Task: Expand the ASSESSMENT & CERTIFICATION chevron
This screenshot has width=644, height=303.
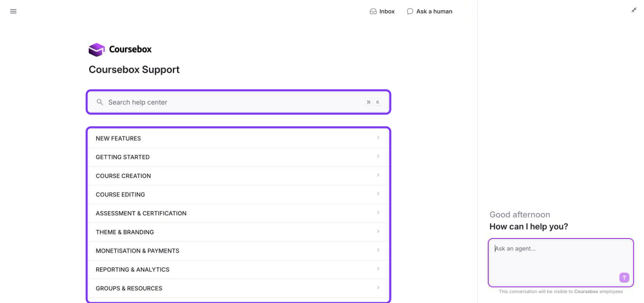Action: [378, 213]
